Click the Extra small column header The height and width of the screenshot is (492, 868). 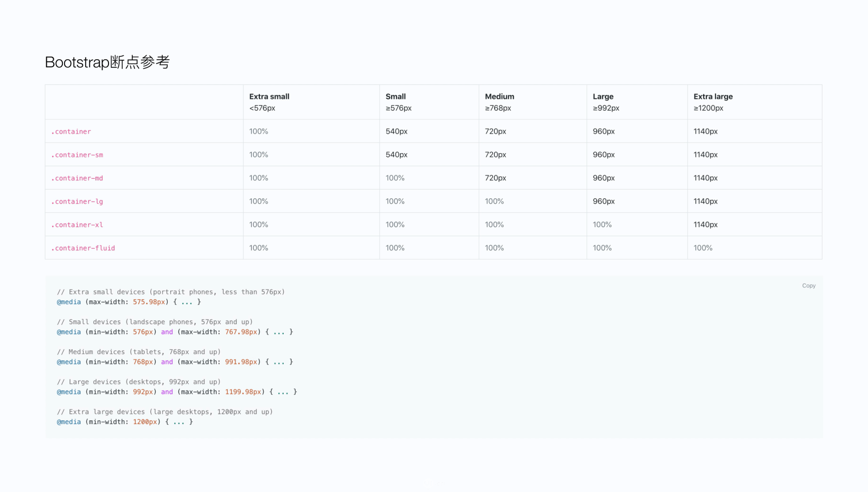click(269, 97)
